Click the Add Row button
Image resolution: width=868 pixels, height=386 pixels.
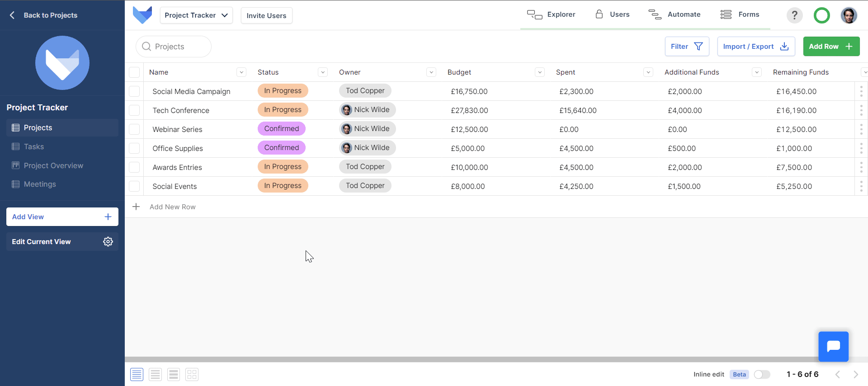(x=831, y=47)
